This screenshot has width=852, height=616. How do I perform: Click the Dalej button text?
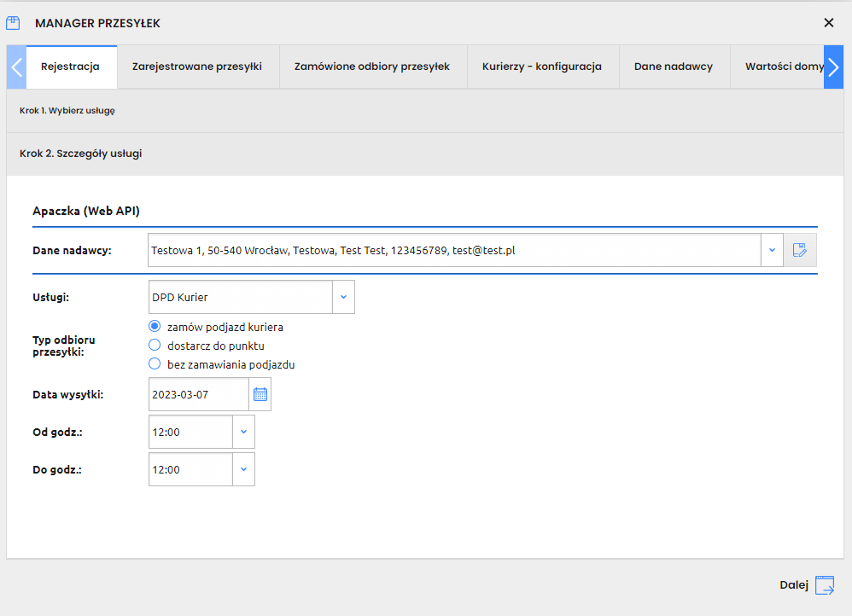793,585
